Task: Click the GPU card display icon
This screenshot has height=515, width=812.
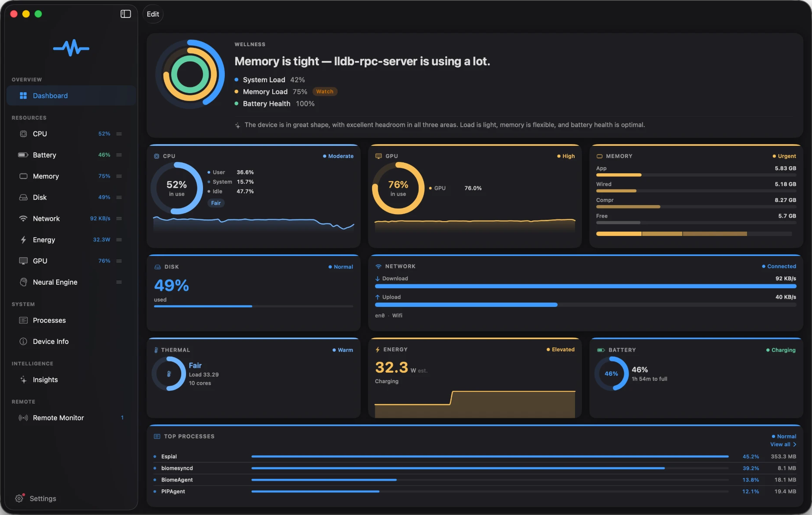Action: click(x=378, y=156)
